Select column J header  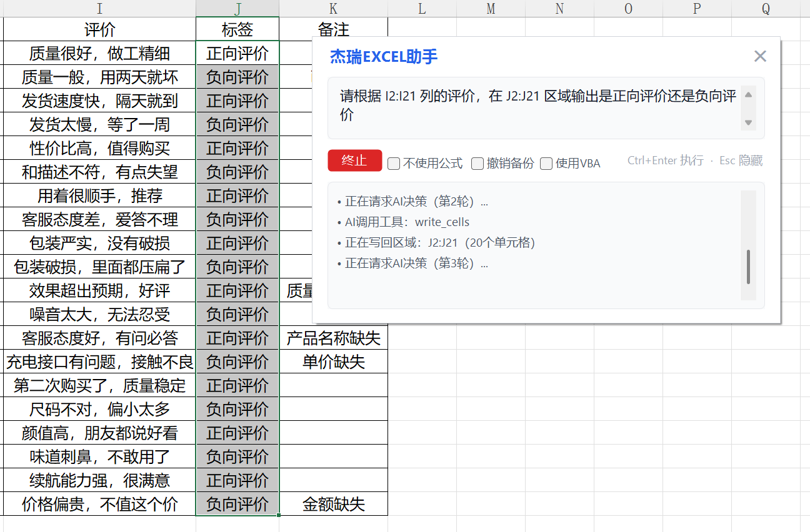click(x=237, y=8)
